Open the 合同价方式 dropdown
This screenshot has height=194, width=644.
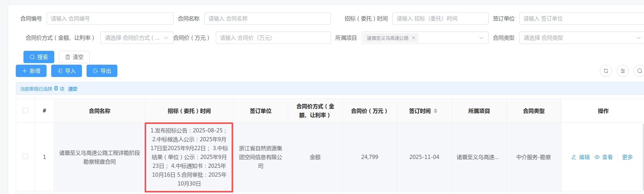point(137,38)
